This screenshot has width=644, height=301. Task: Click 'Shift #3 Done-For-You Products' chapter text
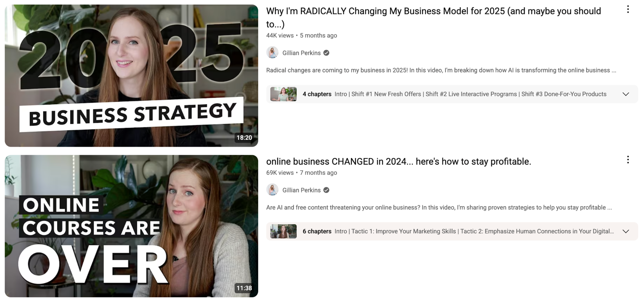coord(564,94)
